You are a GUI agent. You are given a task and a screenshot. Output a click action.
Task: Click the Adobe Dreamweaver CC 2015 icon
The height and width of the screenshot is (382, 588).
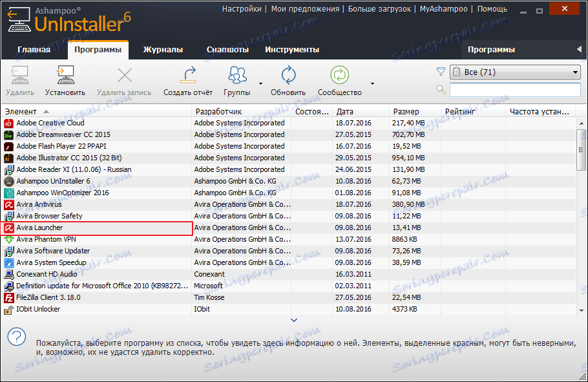pos(8,134)
